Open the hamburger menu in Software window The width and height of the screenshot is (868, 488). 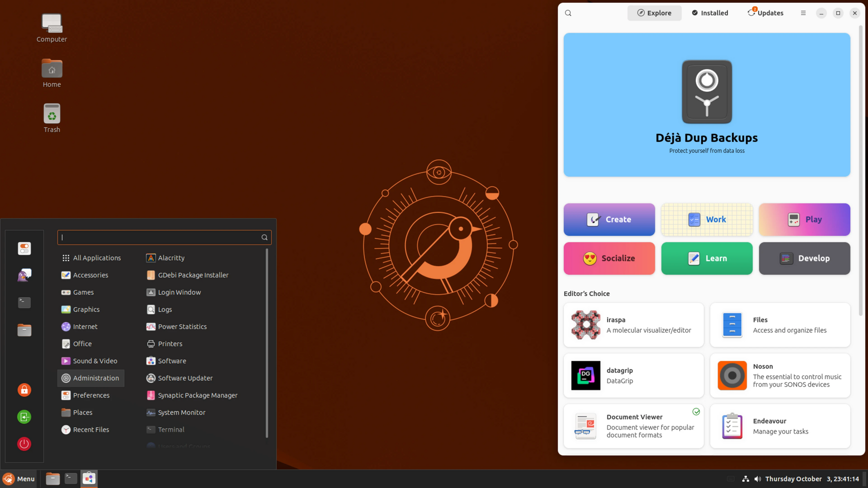[x=803, y=13]
